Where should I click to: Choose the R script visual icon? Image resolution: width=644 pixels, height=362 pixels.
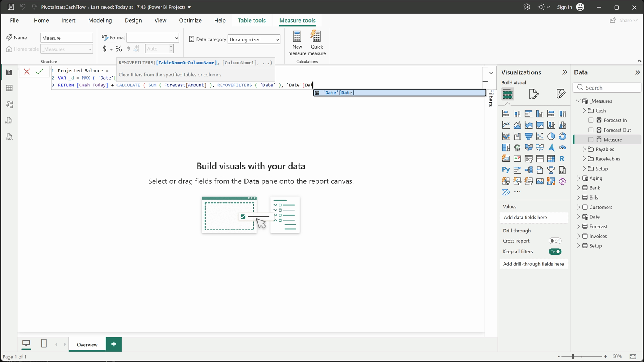pyautogui.click(x=562, y=158)
